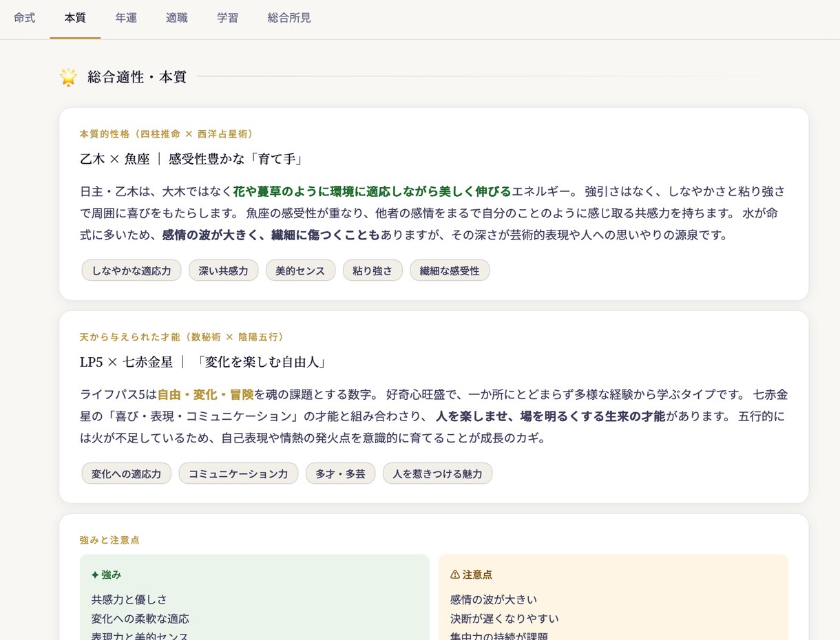Click the 粘り強さ tag

click(372, 270)
